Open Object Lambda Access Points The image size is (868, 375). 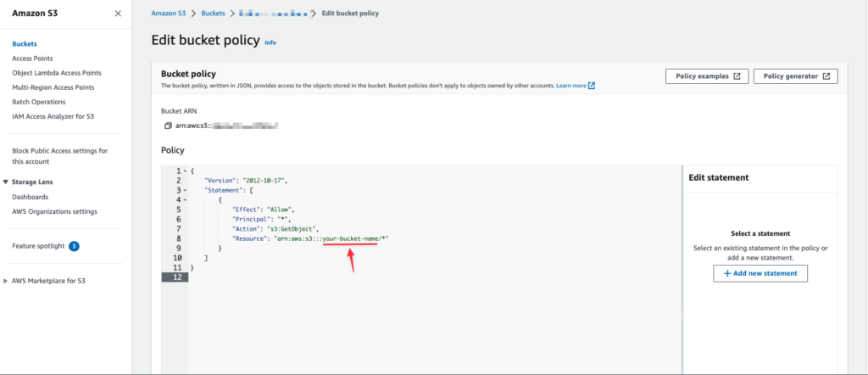coord(57,73)
